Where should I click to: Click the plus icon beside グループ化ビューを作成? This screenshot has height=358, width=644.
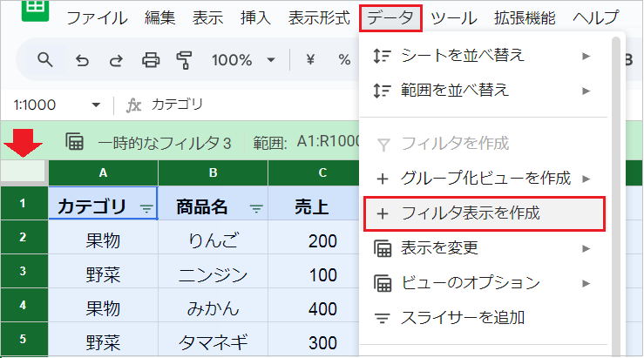click(x=383, y=179)
